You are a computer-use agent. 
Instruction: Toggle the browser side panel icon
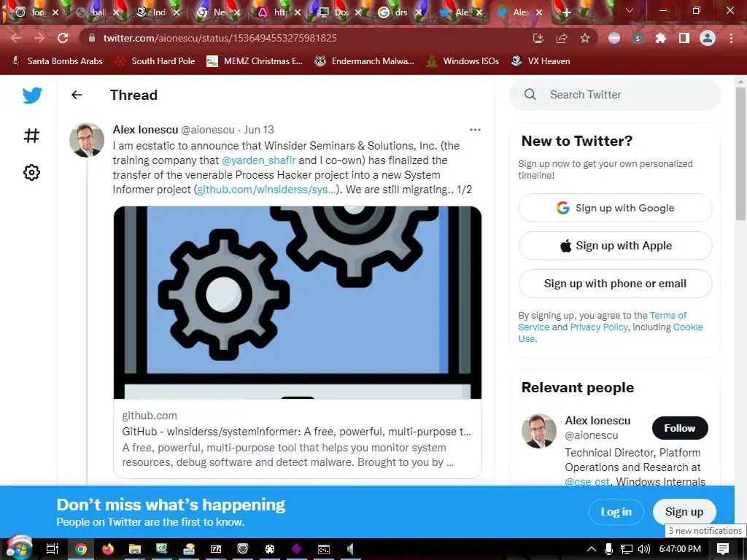point(684,38)
